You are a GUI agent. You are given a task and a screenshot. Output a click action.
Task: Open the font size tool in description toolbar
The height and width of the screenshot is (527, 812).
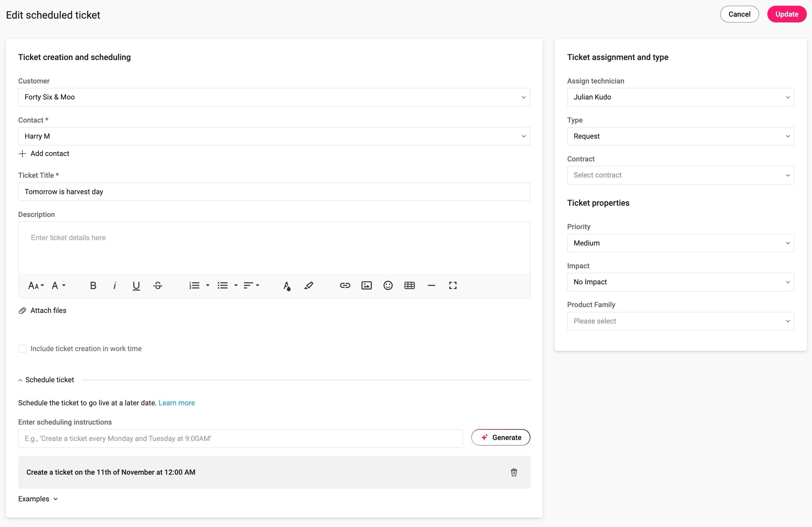(x=36, y=286)
